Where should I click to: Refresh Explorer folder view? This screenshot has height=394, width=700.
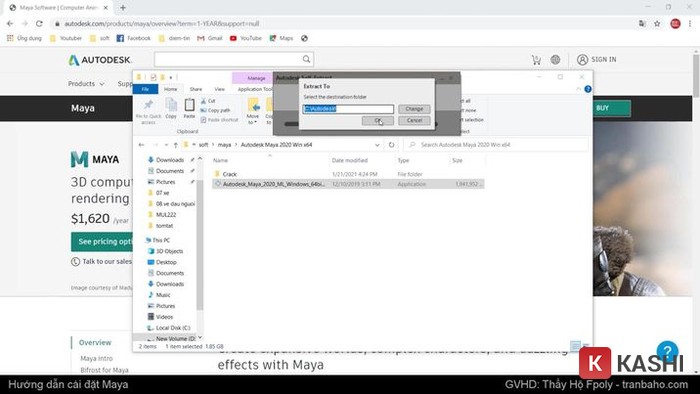pyautogui.click(x=392, y=145)
